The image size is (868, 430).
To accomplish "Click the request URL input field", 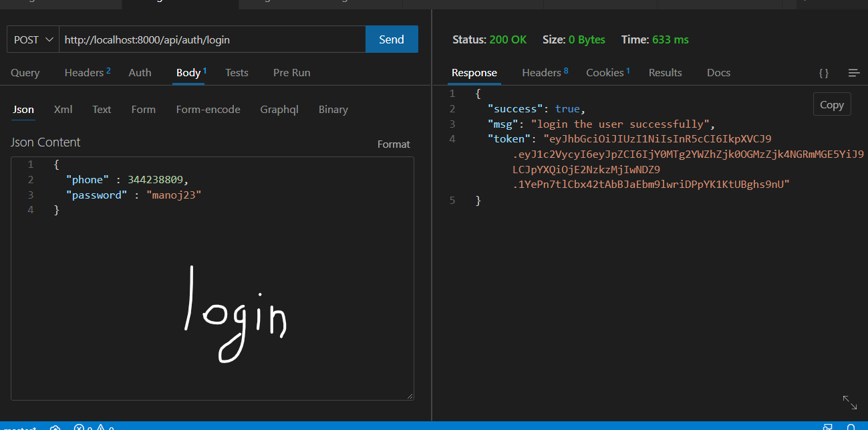I will [x=212, y=39].
